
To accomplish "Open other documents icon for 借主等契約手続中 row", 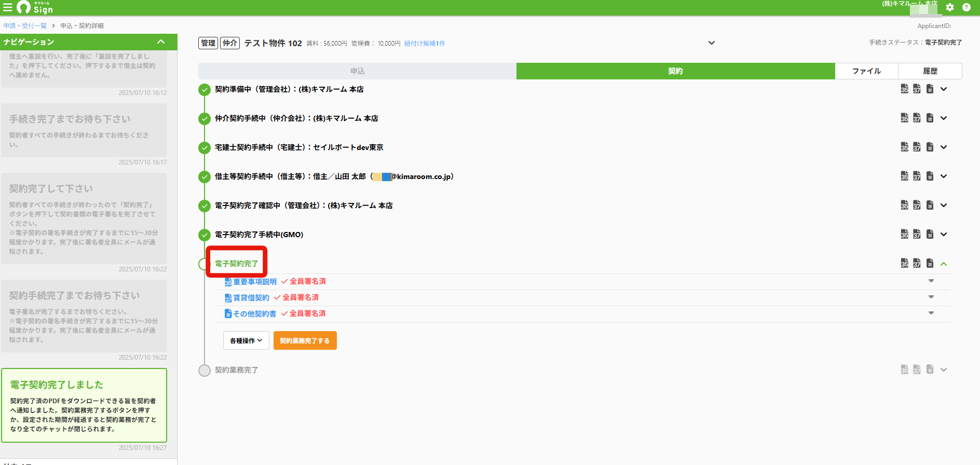I will click(930, 176).
